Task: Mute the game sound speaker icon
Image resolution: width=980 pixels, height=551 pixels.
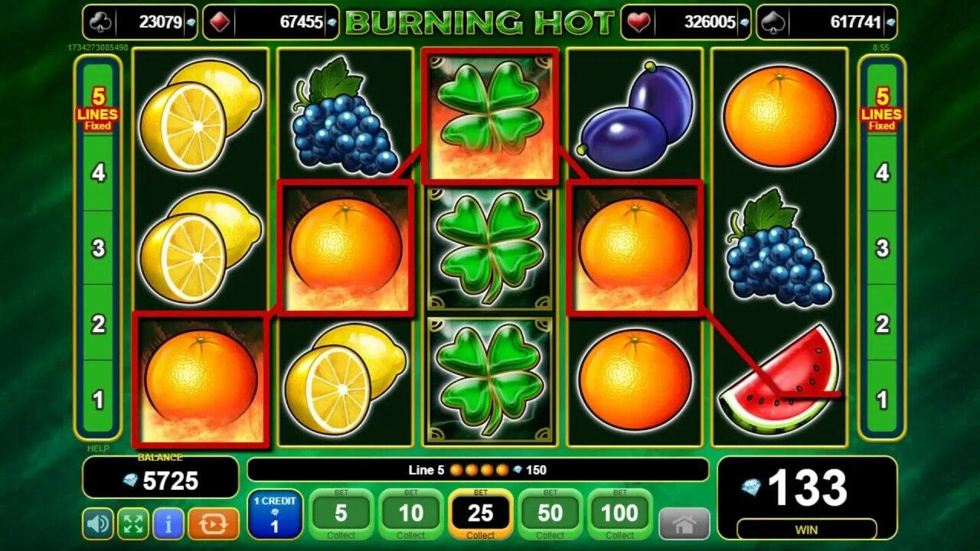Action: (98, 523)
